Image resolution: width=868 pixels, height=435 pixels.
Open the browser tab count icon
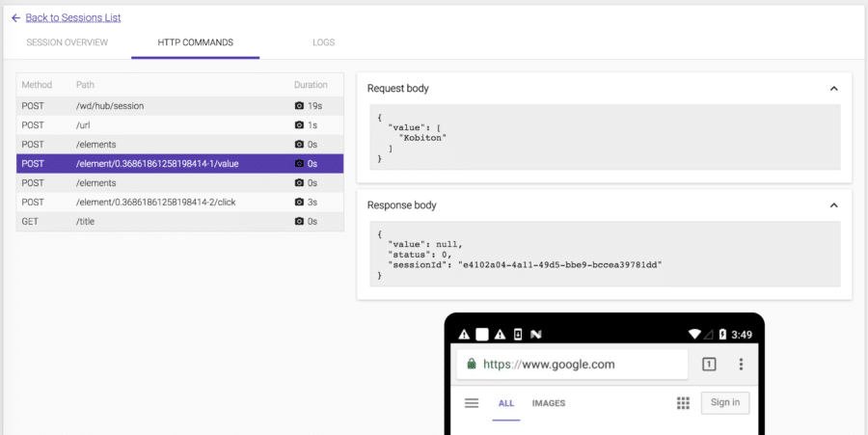[x=708, y=365]
